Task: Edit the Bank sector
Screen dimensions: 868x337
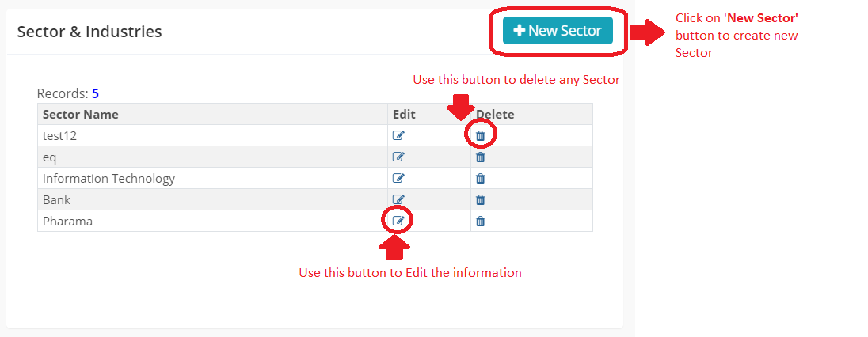Action: coord(398,200)
